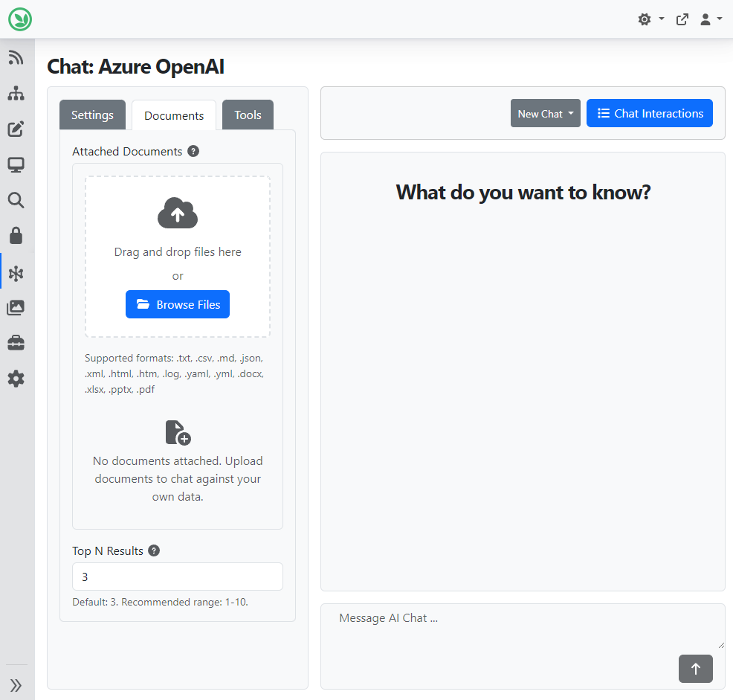Switch to the Settings tab
This screenshot has width=733, height=700.
93,115
